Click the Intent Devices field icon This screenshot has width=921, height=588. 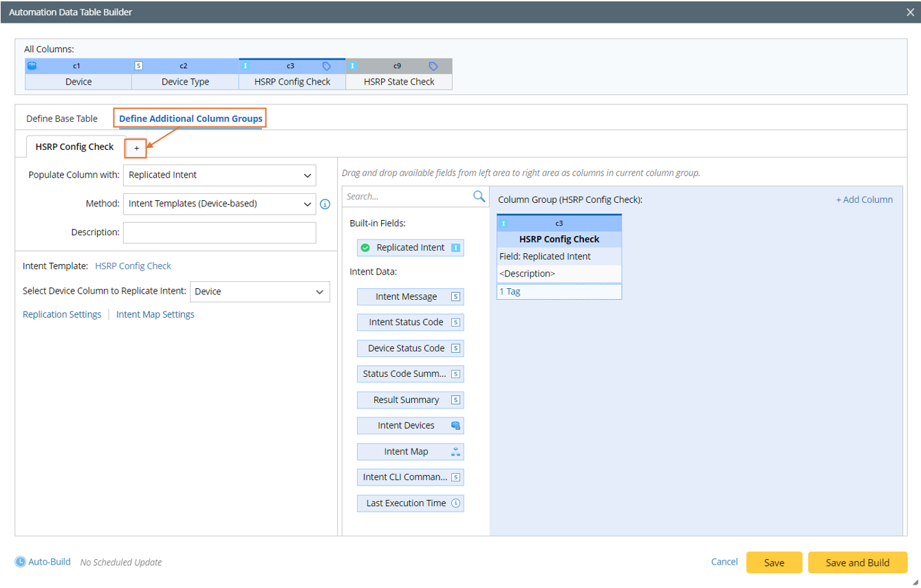pos(455,426)
